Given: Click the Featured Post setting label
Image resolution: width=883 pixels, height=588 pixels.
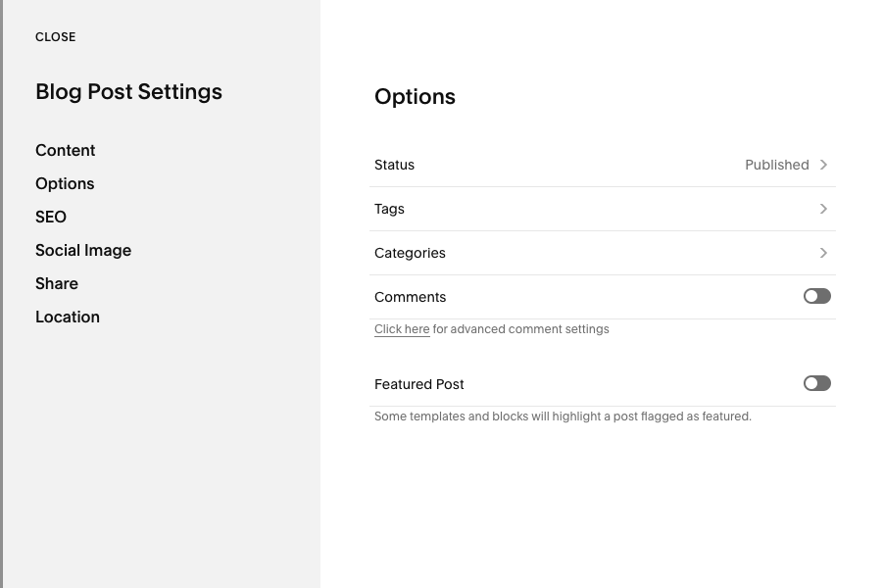Looking at the screenshot, I should (418, 384).
